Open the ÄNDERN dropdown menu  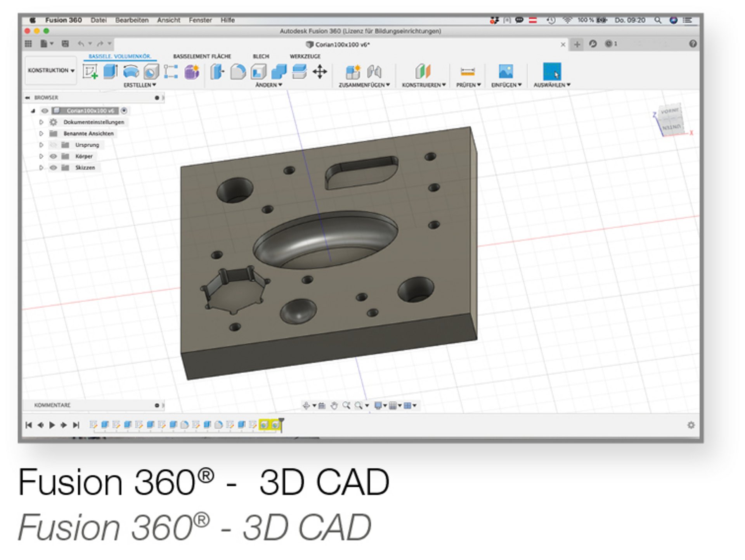(x=269, y=85)
